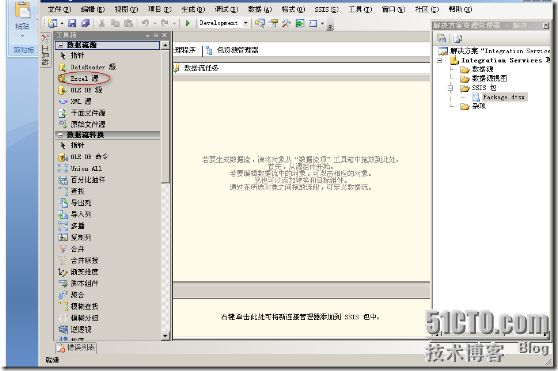Select the 数据源 folder in Solution Explorer
The height and width of the screenshot is (371, 558).
(477, 69)
